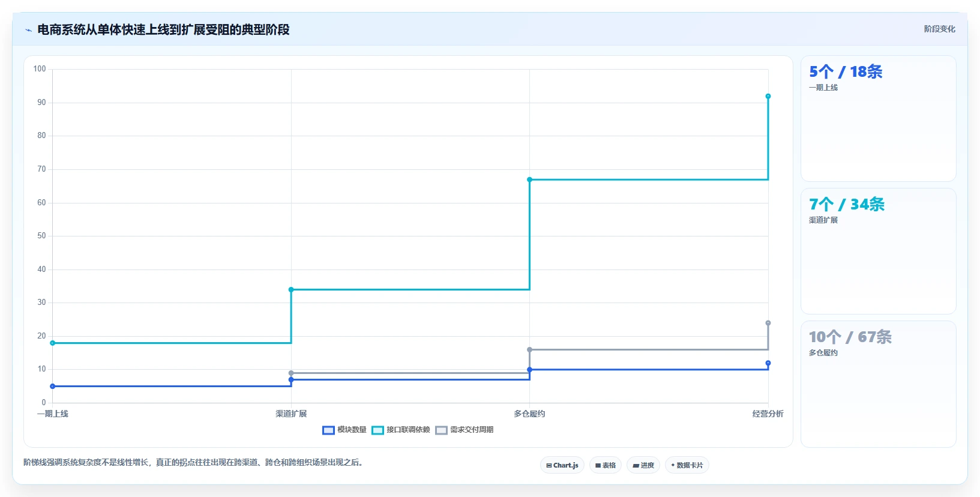Click the y-axis value 100

40,69
